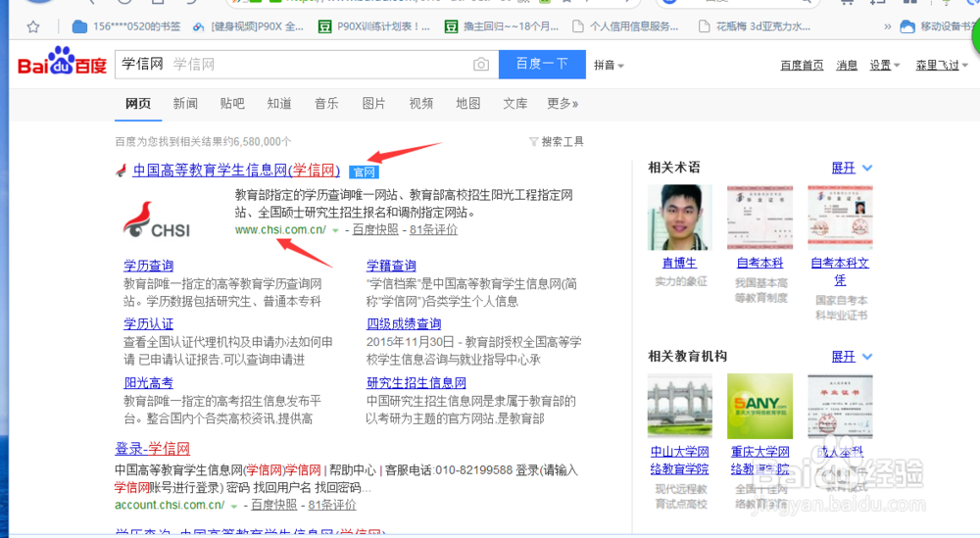Switch to the 新闻 tab
Viewport: 980px width, 538px height.
[185, 104]
